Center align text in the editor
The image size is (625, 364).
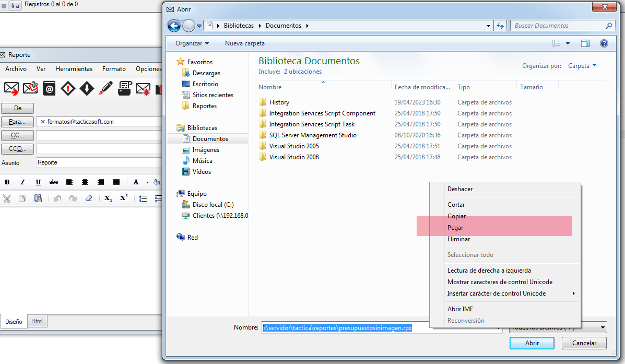(85, 182)
